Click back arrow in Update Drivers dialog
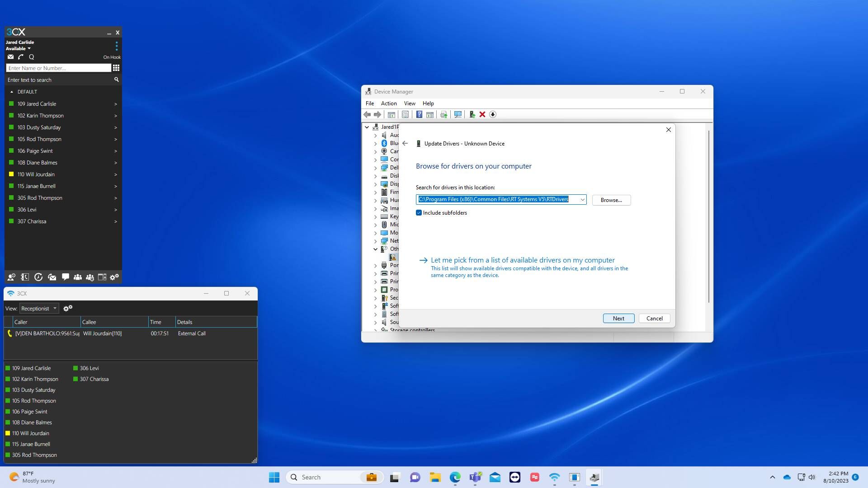The image size is (868, 488). pos(405,144)
